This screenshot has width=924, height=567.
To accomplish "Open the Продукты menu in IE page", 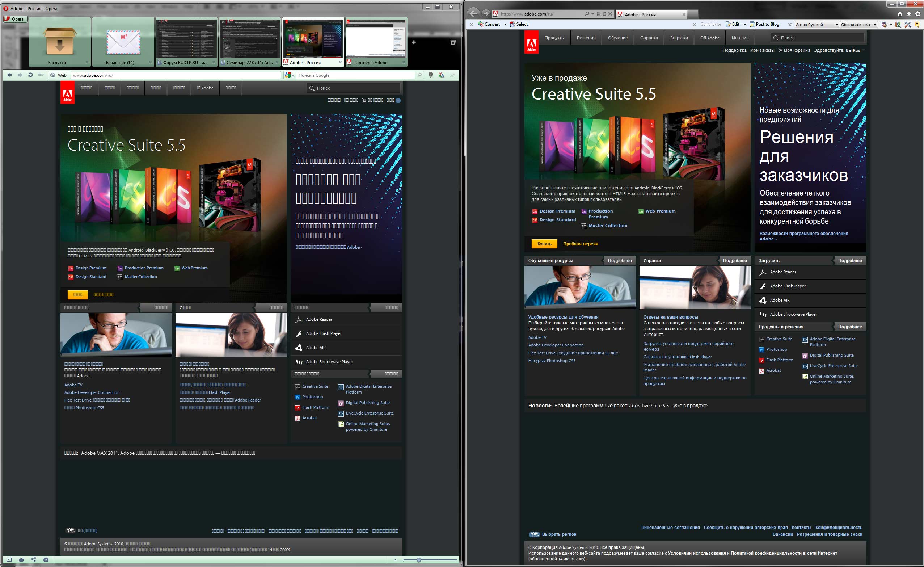I will click(554, 38).
